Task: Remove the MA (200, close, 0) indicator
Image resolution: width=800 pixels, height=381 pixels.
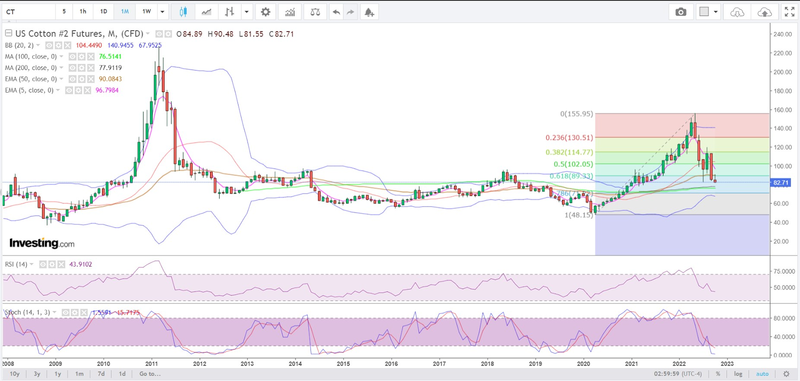Action: pos(91,68)
